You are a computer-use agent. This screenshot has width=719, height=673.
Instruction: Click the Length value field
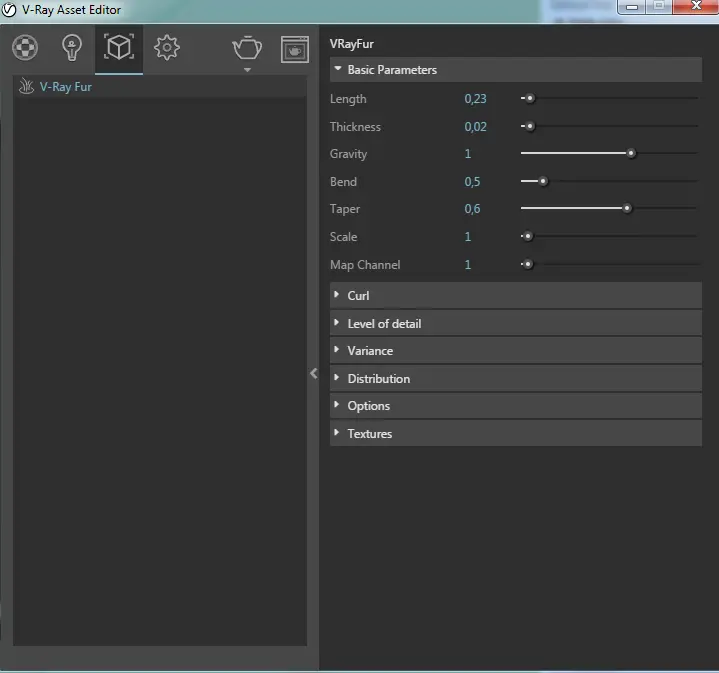point(475,99)
